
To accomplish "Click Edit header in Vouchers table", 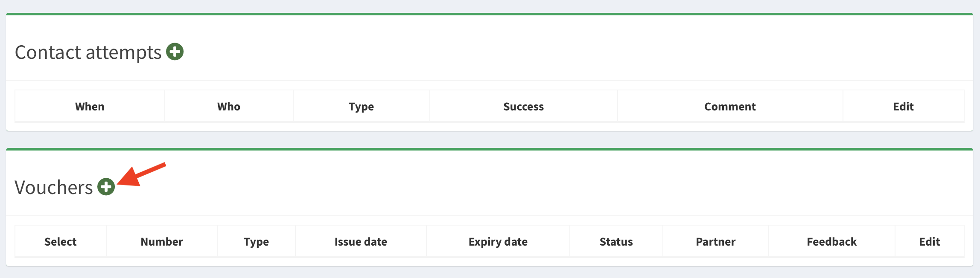I will tap(929, 242).
